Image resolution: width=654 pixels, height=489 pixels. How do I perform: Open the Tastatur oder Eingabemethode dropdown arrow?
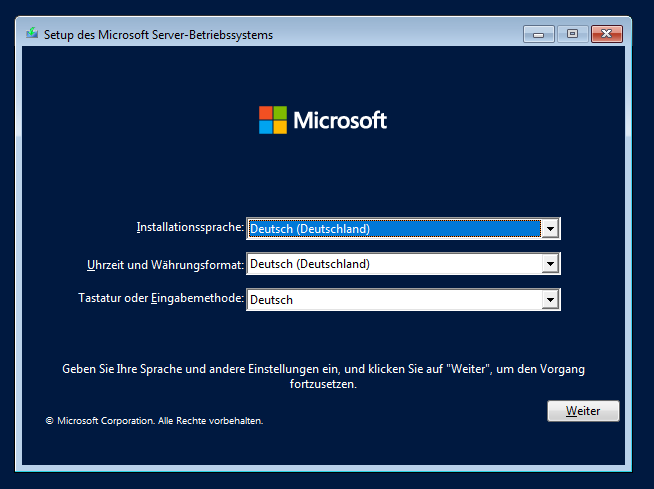[x=550, y=300]
